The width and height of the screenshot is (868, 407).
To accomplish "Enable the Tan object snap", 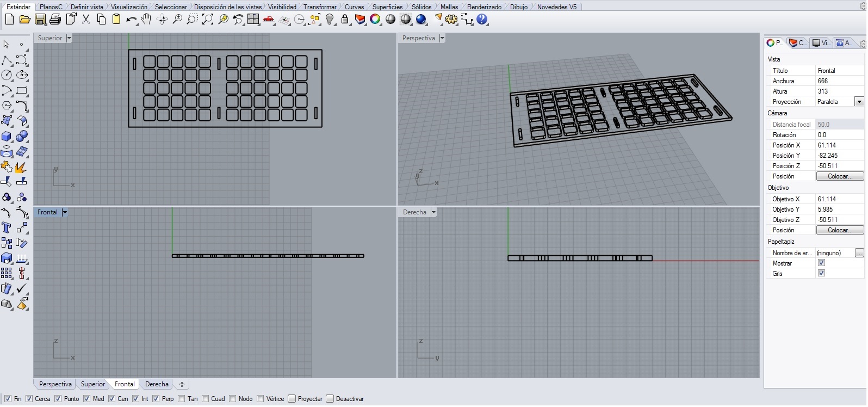I will point(182,399).
